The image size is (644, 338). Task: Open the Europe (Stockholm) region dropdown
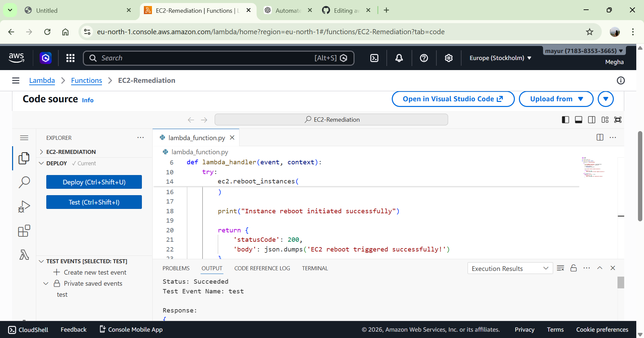tap(500, 58)
